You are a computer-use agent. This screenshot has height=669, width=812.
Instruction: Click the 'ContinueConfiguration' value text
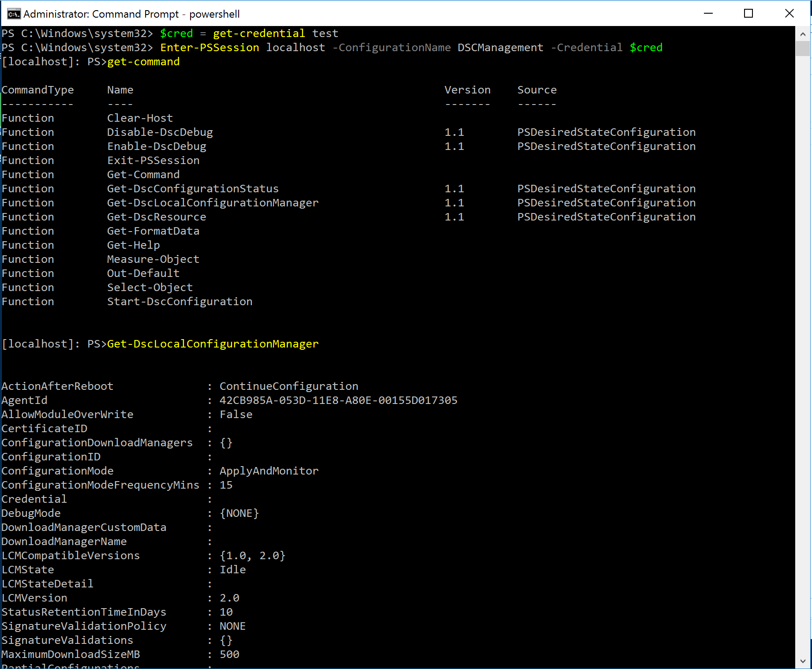pos(289,386)
